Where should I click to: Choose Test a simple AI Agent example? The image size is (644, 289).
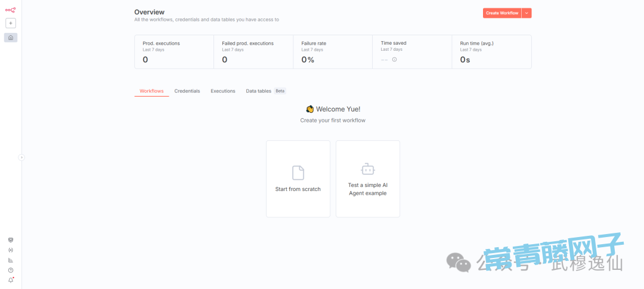pyautogui.click(x=367, y=179)
